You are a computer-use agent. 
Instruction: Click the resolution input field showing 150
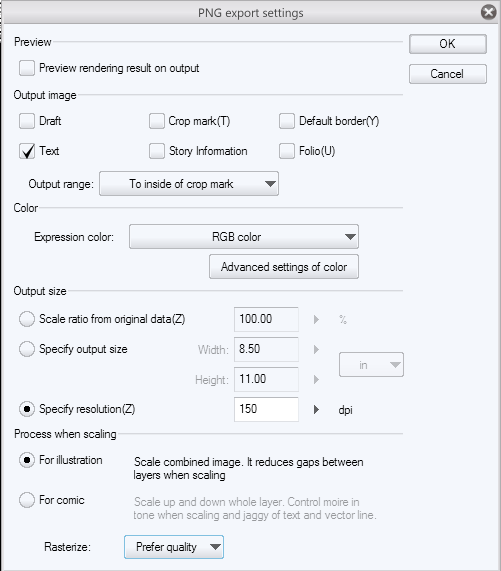tap(267, 409)
